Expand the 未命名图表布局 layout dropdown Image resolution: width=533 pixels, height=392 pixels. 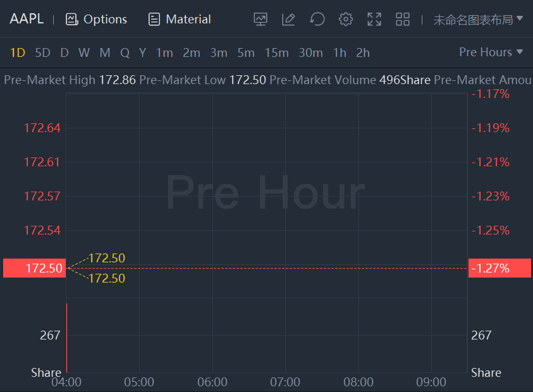(478, 20)
